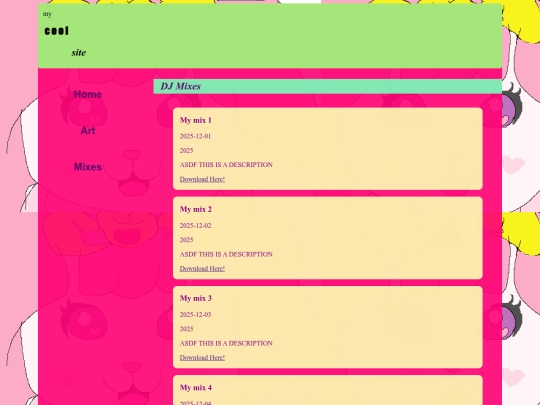This screenshot has width=540, height=405.
Task: Click the year 2025 in My mix 3 card
Action: (186, 329)
